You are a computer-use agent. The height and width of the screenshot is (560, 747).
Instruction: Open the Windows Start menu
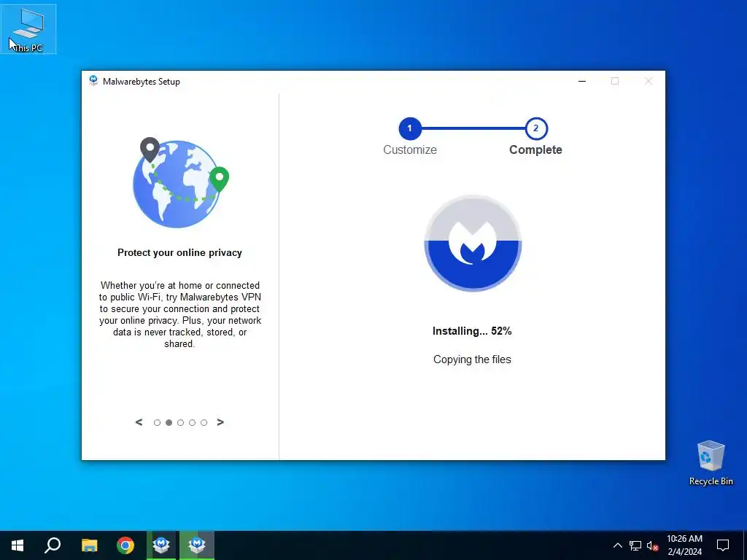point(18,545)
